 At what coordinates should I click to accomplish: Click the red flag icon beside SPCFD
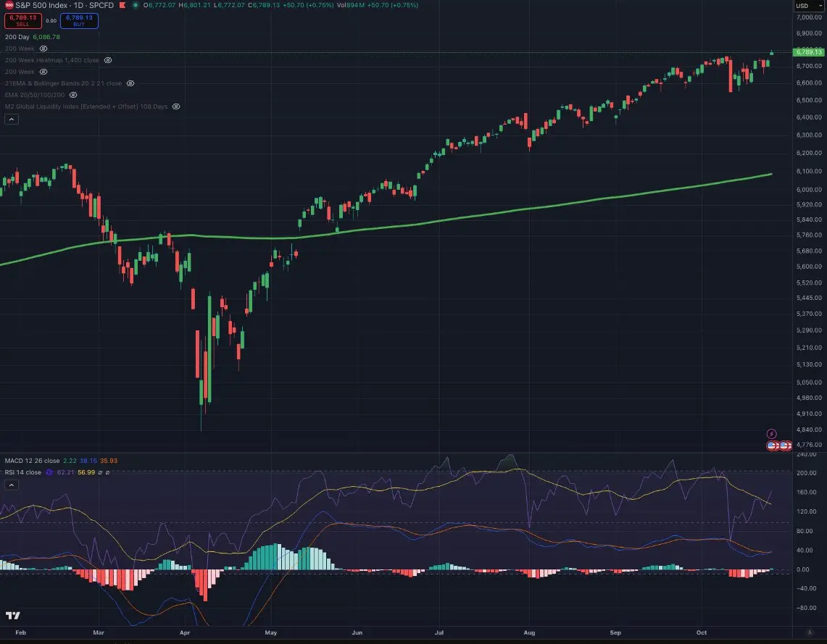pyautogui.click(x=123, y=5)
